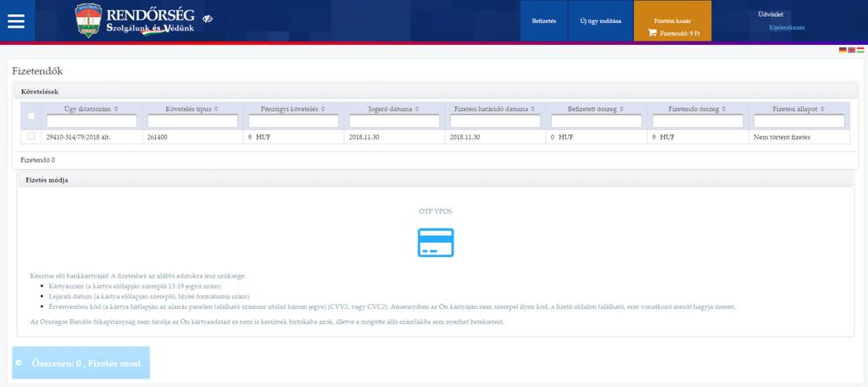Open the Befizetés menu item
Screen dimensions: 868x387
pyautogui.click(x=543, y=20)
